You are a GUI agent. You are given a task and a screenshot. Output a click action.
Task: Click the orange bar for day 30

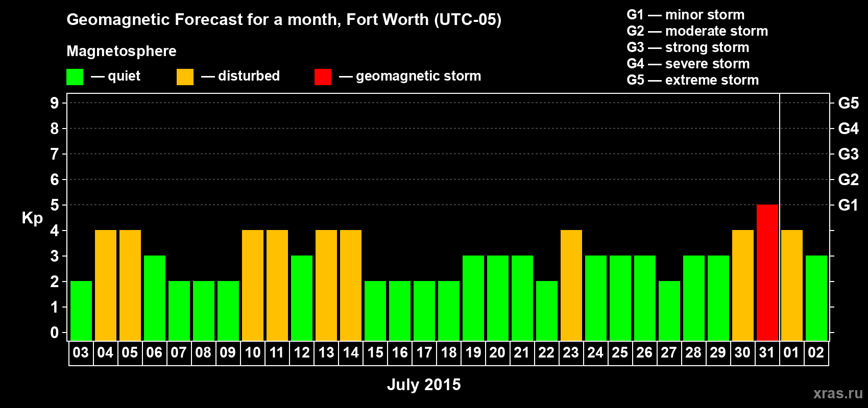tap(743, 285)
